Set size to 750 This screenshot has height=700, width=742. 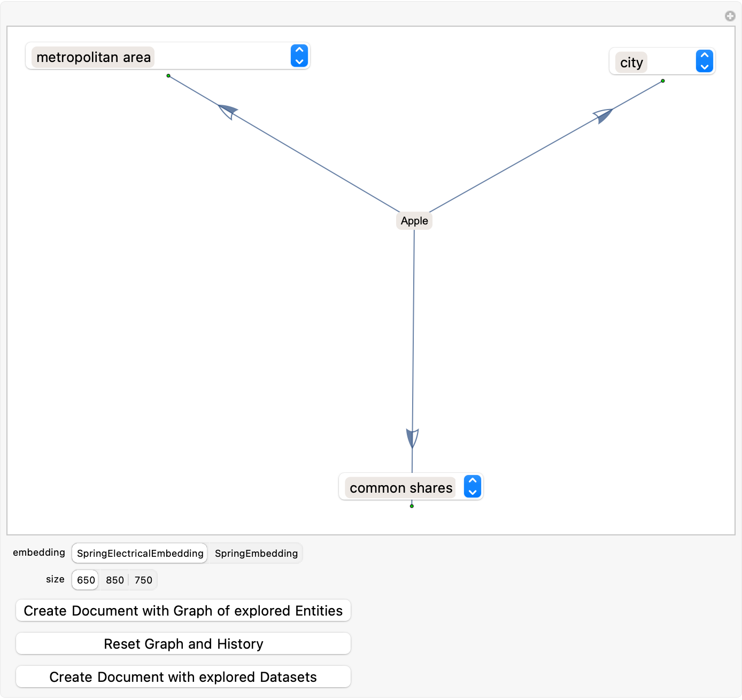[x=143, y=580]
